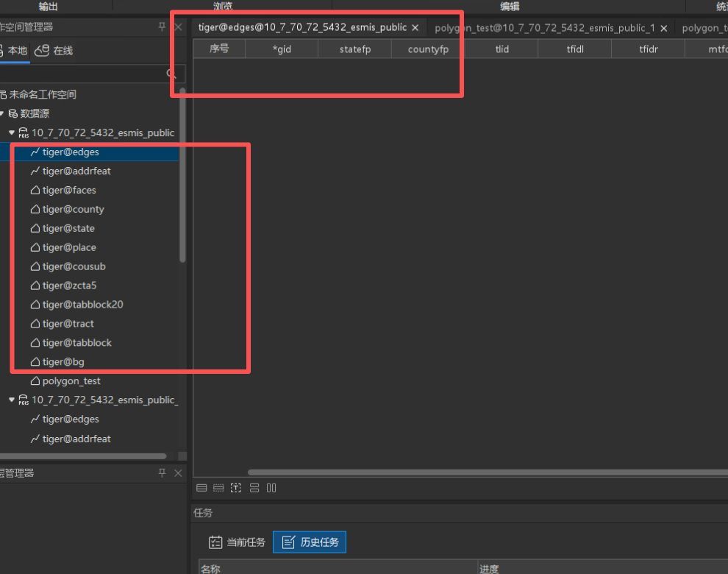This screenshot has height=574, width=728.
Task: Pin the layer manager panel
Action: [162, 472]
